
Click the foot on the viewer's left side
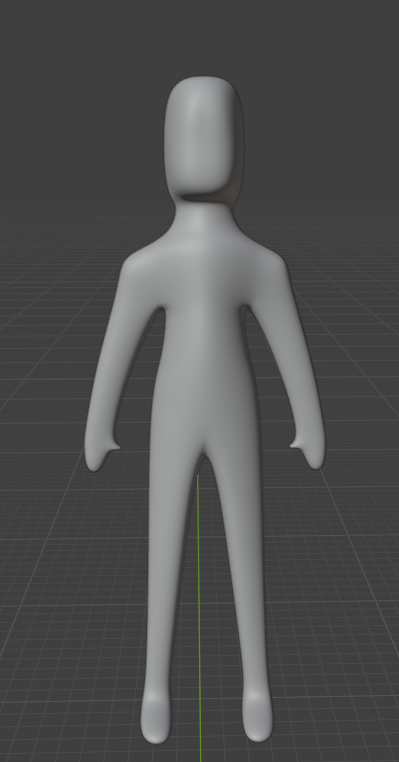(x=156, y=717)
